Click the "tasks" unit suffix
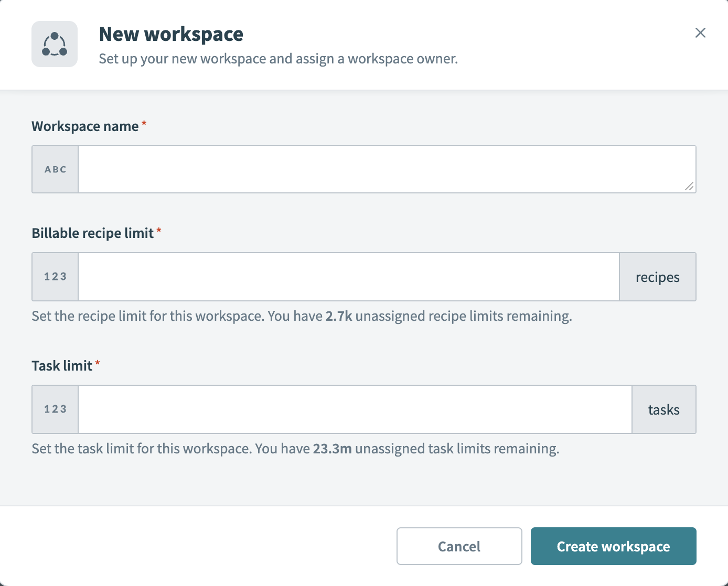The width and height of the screenshot is (728, 586). tap(663, 409)
